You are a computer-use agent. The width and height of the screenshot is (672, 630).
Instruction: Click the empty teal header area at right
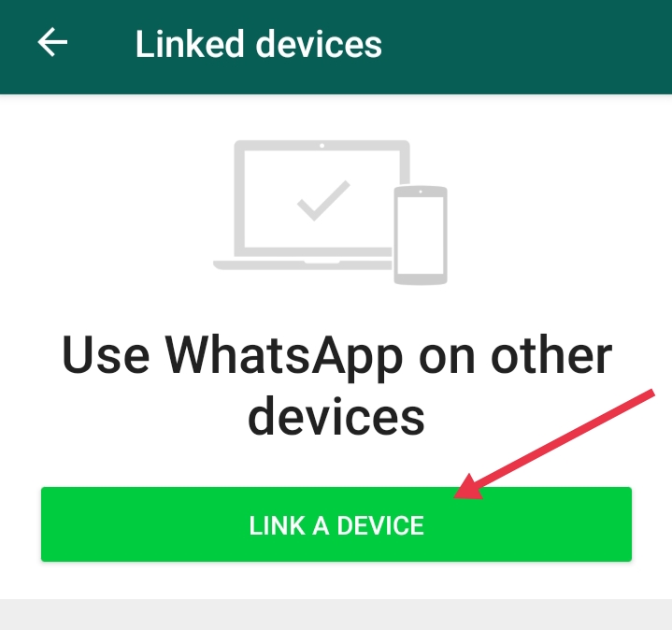coord(527,45)
